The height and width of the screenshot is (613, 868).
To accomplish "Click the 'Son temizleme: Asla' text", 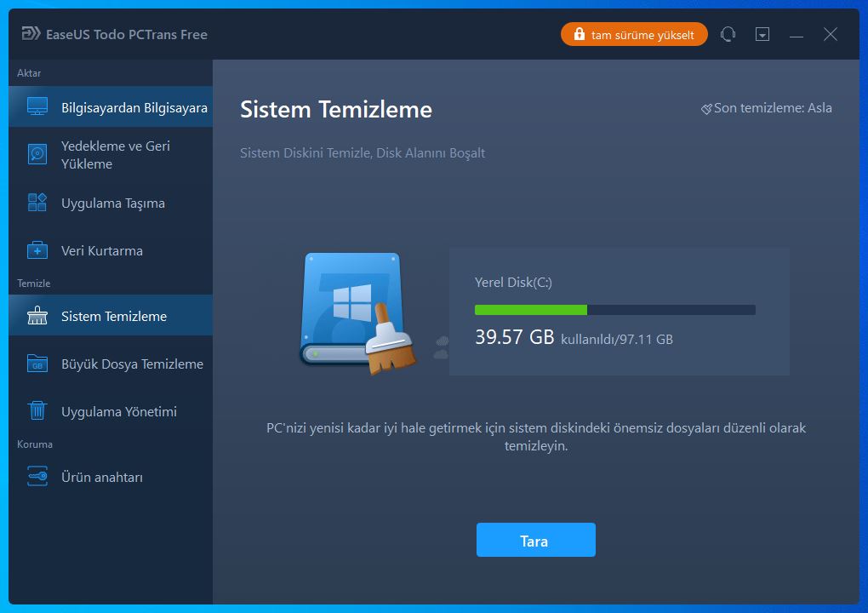I will pyautogui.click(x=773, y=108).
